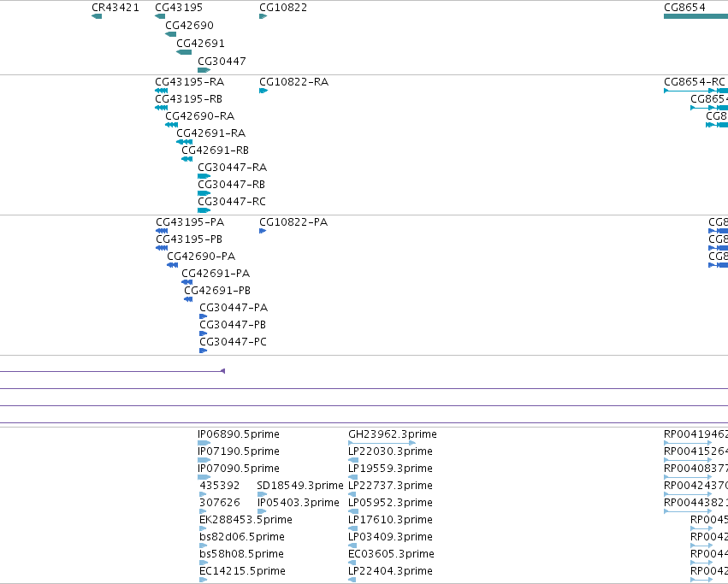The image size is (728, 584).
Task: Select transcript CG43195-RA
Action: (162, 91)
